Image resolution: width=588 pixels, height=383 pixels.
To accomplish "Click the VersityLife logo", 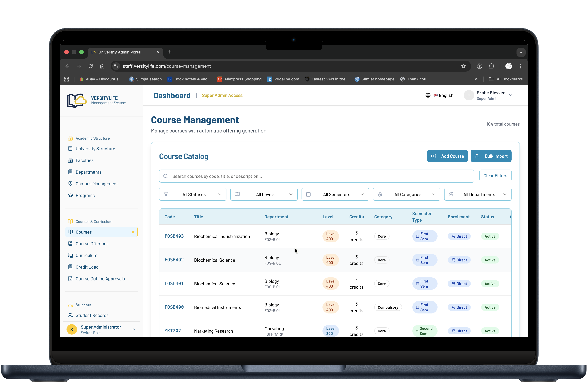I will (x=77, y=100).
